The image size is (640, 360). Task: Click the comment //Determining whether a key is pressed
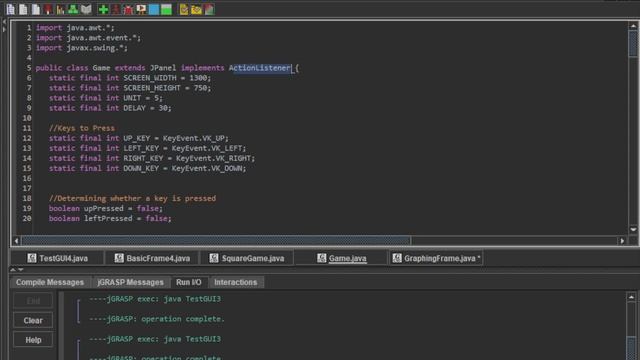(x=132, y=198)
